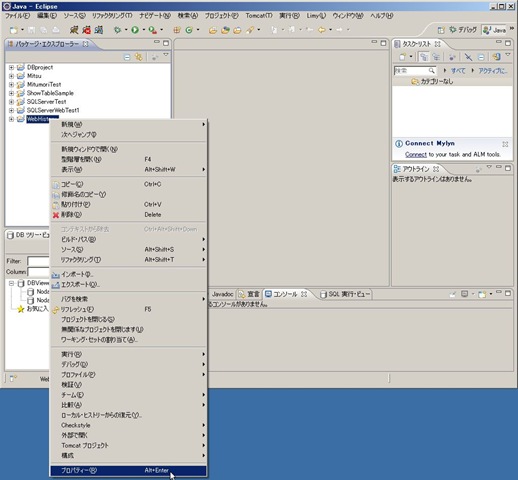This screenshot has height=480, width=518.
Task: Click the アクティブに link in Task List
Action: [x=493, y=71]
